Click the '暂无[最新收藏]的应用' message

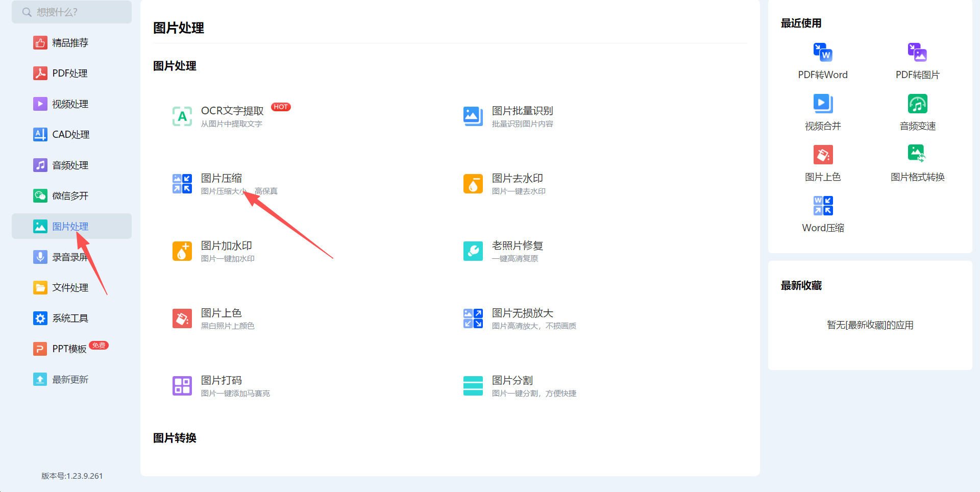click(870, 325)
